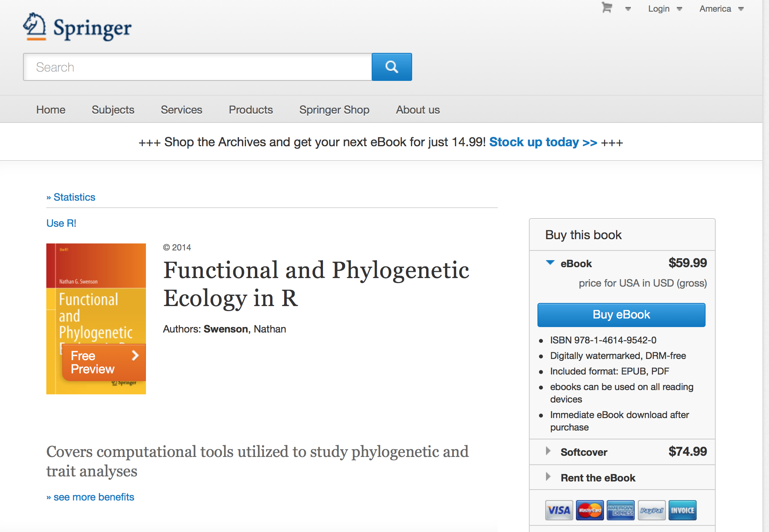Click the Buy eBook button
Image resolution: width=769 pixels, height=532 pixels.
coord(621,315)
